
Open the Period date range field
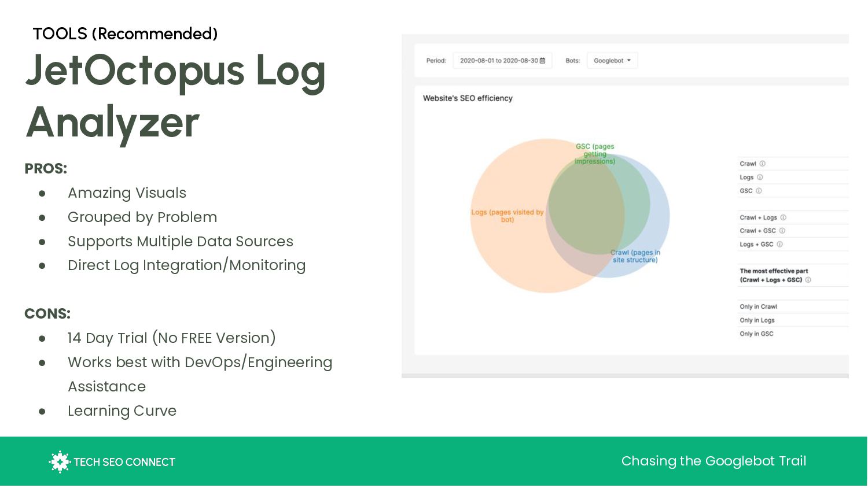pyautogui.click(x=502, y=61)
